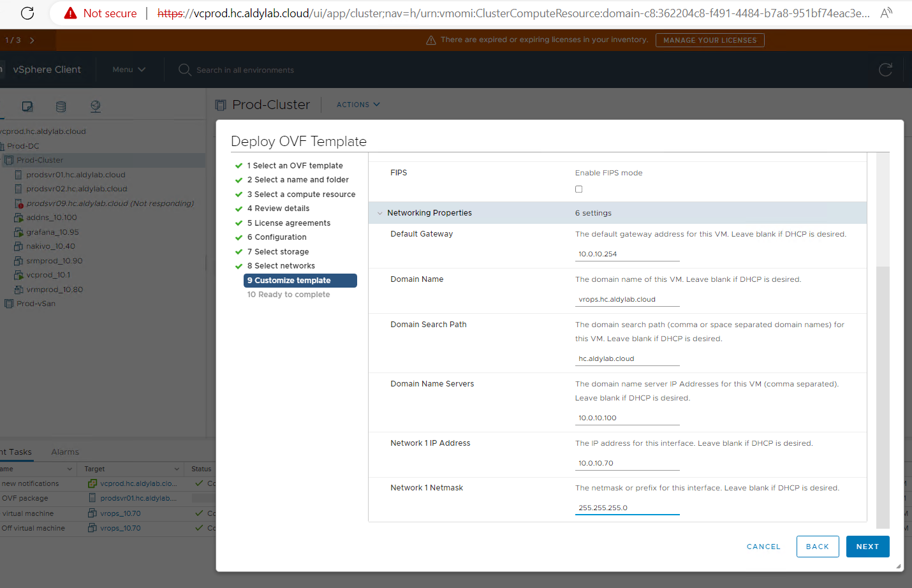Click the vSphere refresh icon
This screenshot has width=912, height=588.
(x=885, y=70)
